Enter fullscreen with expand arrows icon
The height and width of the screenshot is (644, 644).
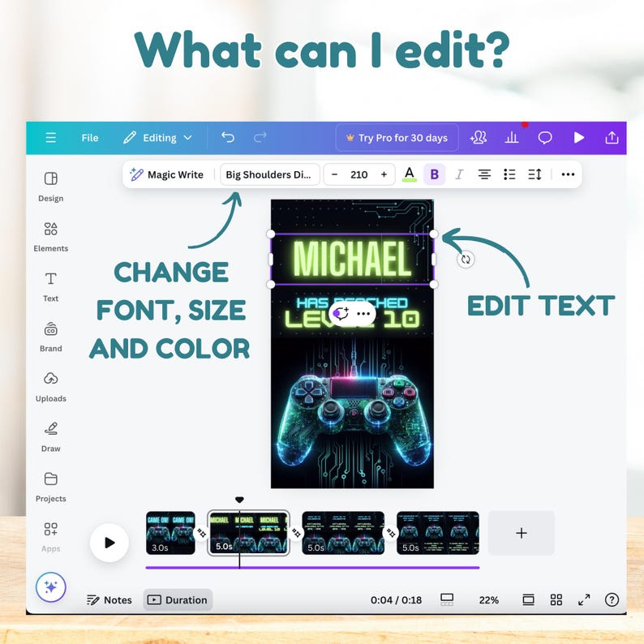pos(584,600)
